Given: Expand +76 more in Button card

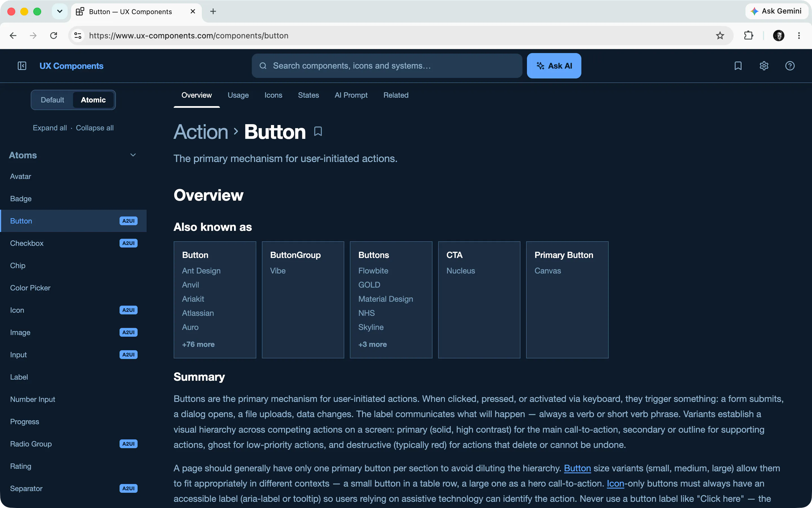Looking at the screenshot, I should click(198, 344).
